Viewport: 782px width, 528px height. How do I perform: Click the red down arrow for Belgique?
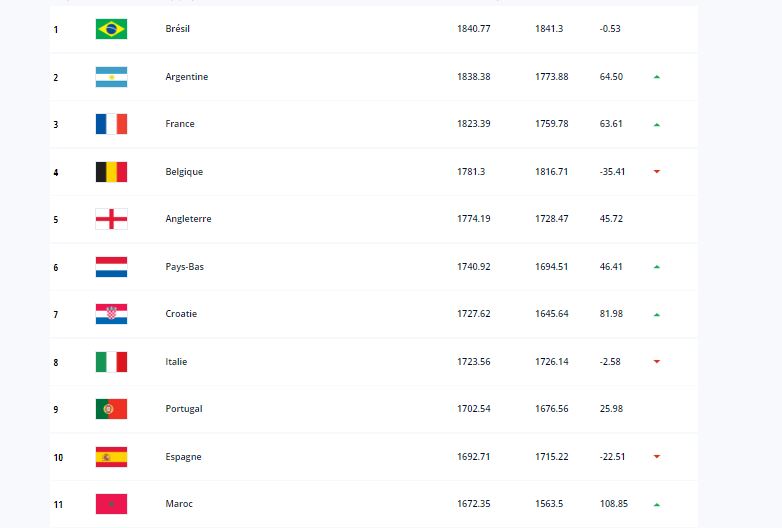[657, 172]
